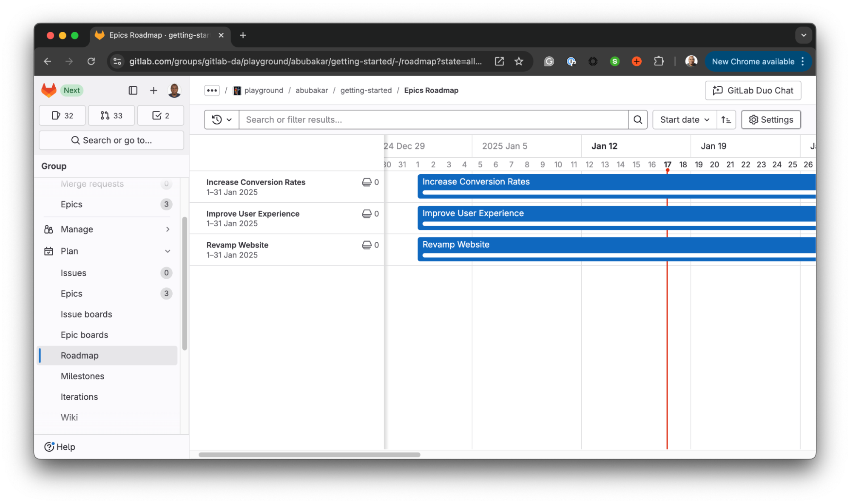Select Epic boards in sidebar menu
The image size is (850, 504).
[x=85, y=335]
